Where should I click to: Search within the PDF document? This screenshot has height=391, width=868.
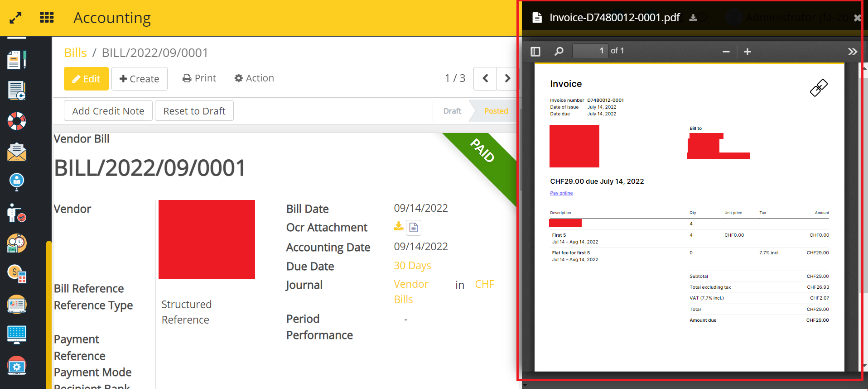click(559, 51)
